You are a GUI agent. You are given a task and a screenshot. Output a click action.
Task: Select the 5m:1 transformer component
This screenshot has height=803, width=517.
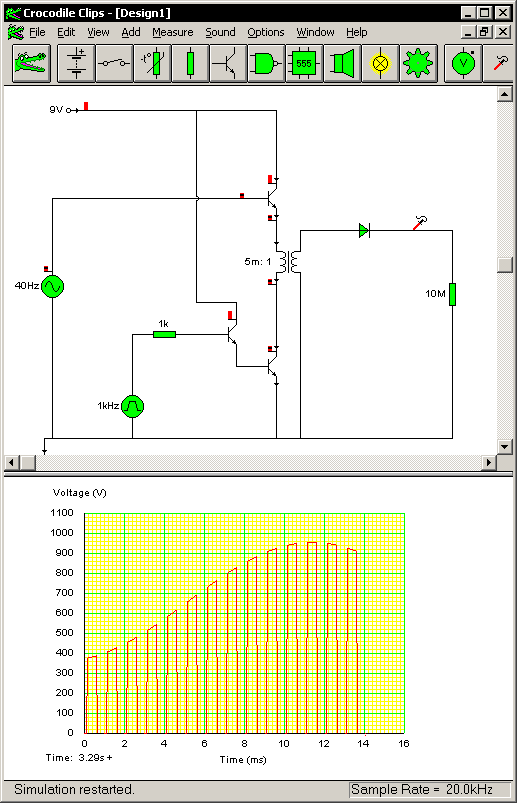[x=289, y=262]
